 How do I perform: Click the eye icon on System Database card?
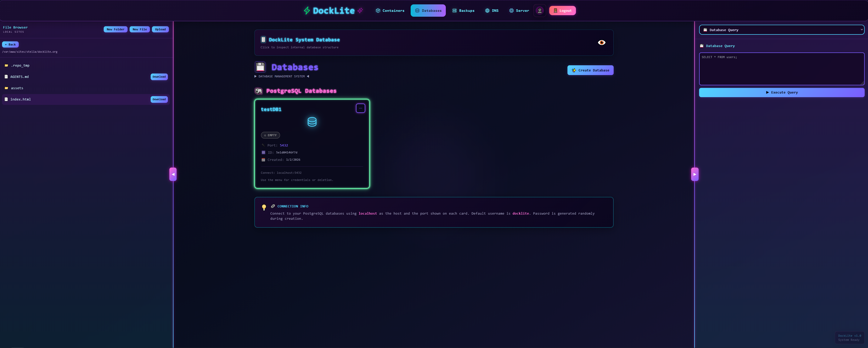tap(602, 42)
